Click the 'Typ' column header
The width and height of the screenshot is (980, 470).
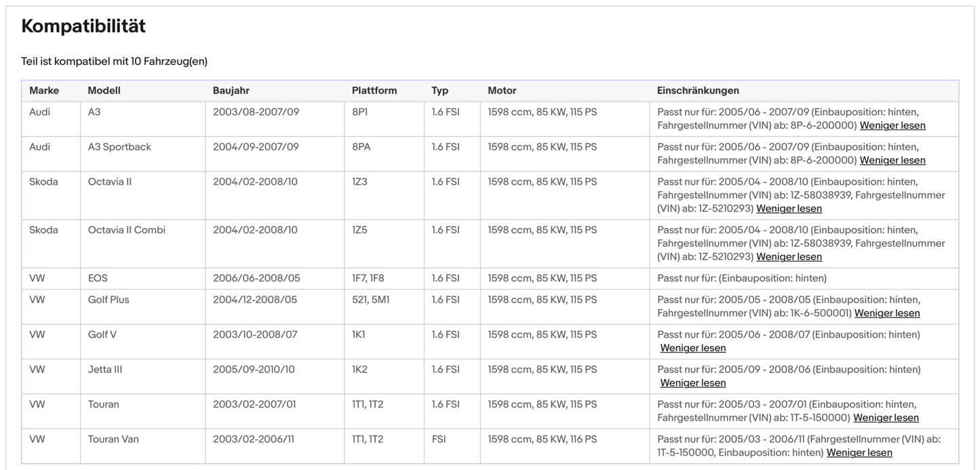[439, 90]
